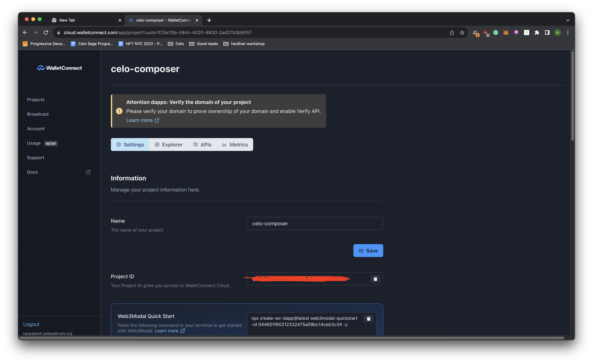
Task: Copy the Web3Modal quickstart command
Action: 369,318
